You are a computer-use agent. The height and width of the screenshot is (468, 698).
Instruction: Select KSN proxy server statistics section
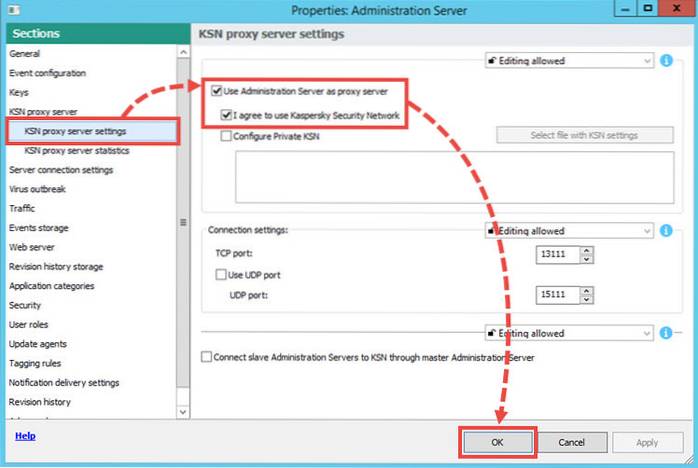click(75, 150)
